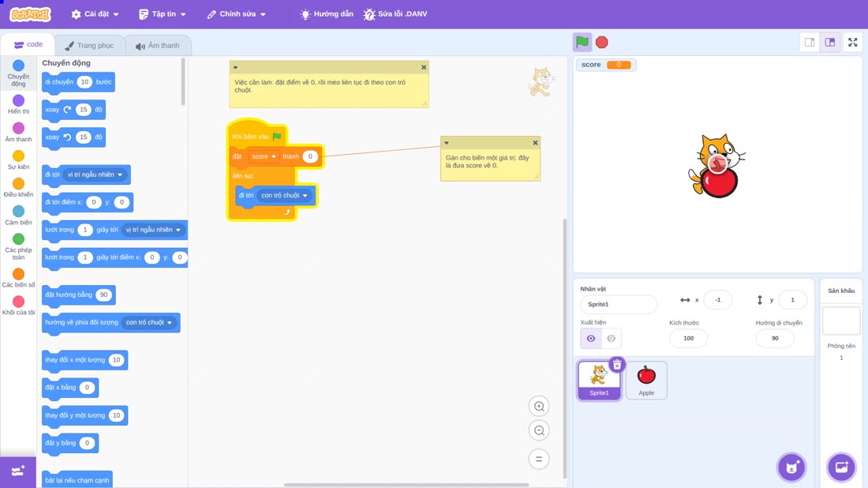Viewport: 868px width, 488px height.
Task: Select the Hiển thị block category
Action: point(18,104)
